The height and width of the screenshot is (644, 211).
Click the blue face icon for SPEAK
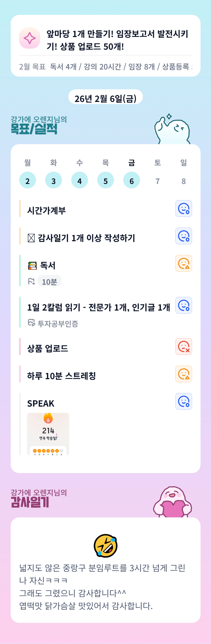coord(183,401)
